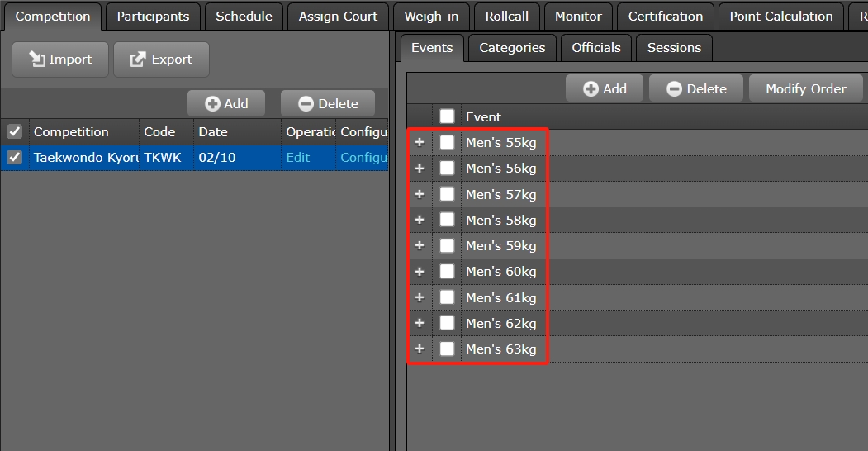Tick the checkbox for Men's 55kg
Viewport: 868px width, 451px height.
pyautogui.click(x=447, y=143)
